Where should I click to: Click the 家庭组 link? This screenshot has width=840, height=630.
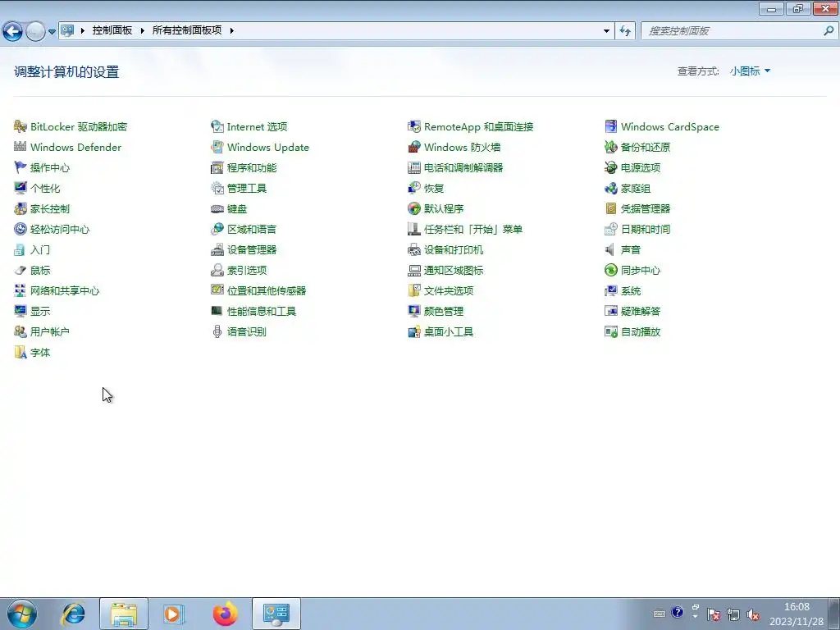click(x=636, y=188)
